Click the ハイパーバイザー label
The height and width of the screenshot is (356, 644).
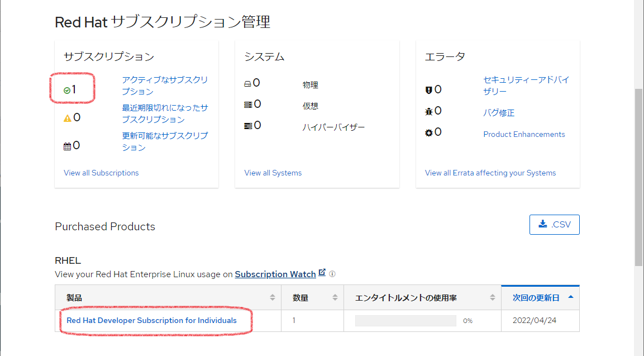tap(333, 127)
